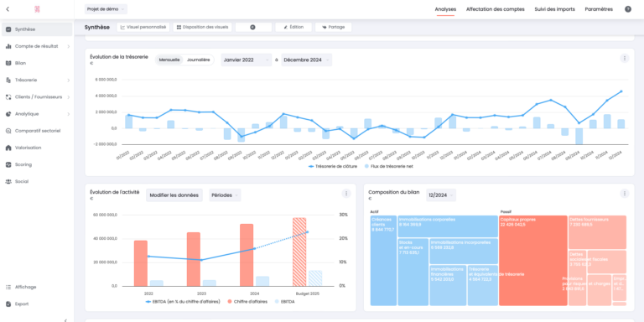Click Immobilisations financières treemap block

point(448,285)
